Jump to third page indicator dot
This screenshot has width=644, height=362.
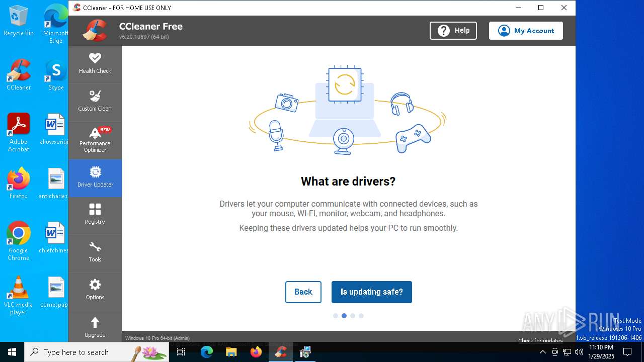click(353, 316)
